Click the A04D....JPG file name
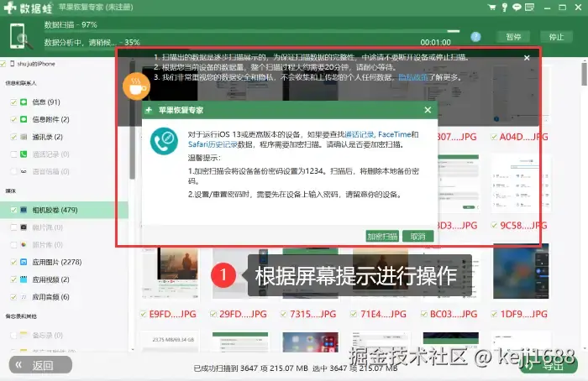This screenshot has width=588, height=381. 523,137
